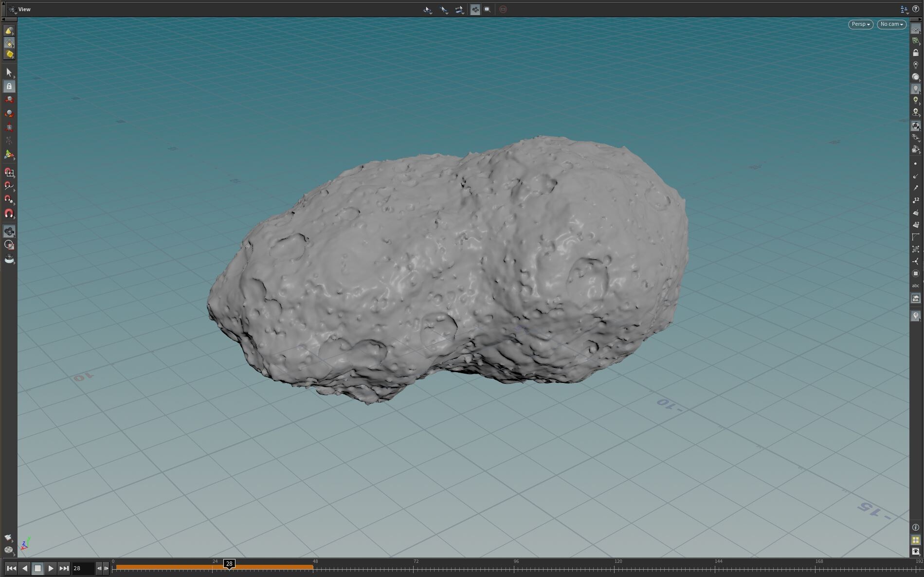Click the background image display icon
The width and height of the screenshot is (924, 577).
[916, 298]
